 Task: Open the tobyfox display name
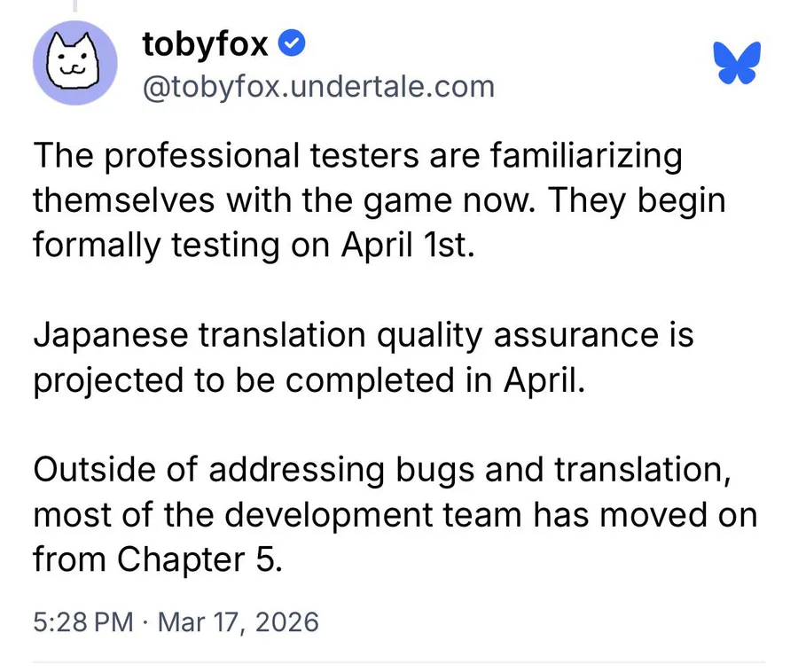(x=206, y=43)
